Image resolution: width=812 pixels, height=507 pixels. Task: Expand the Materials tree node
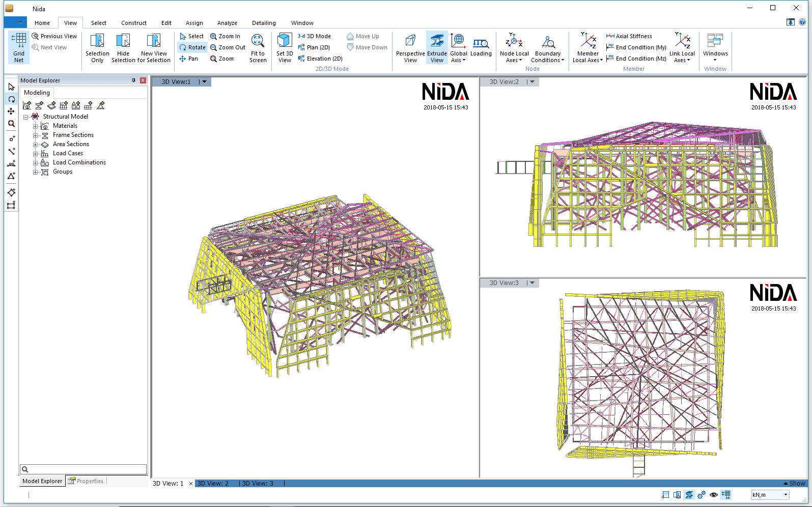coord(36,126)
